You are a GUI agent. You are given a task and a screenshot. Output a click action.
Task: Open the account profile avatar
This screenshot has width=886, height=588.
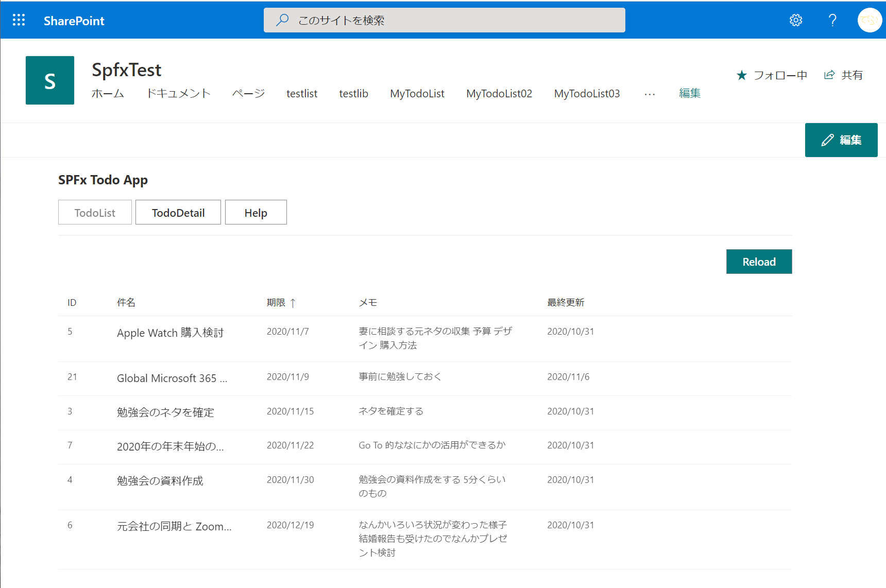point(870,20)
